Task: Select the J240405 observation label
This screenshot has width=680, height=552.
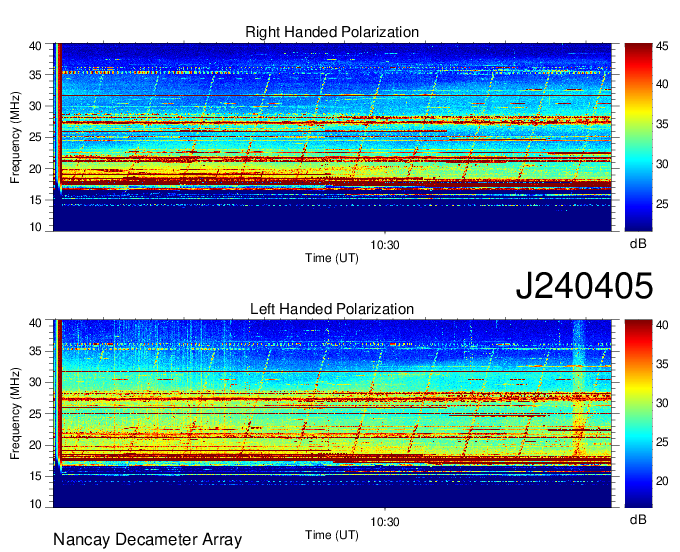Action: [584, 285]
